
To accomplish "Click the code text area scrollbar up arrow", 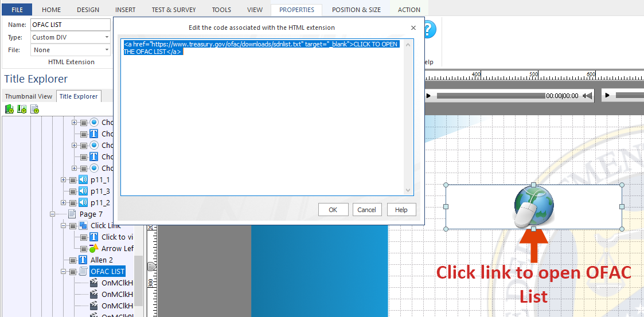I will point(408,44).
